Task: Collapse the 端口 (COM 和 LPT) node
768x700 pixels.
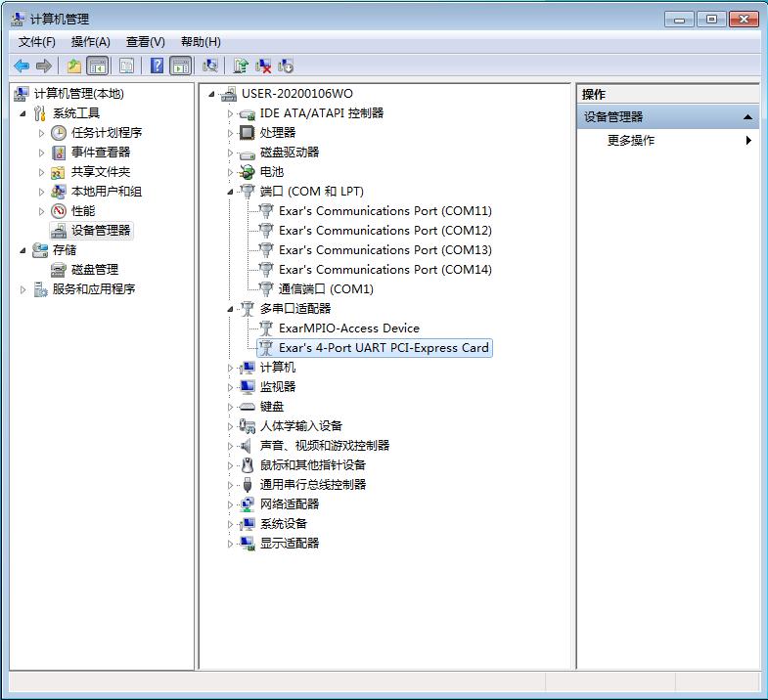Action: point(231,192)
